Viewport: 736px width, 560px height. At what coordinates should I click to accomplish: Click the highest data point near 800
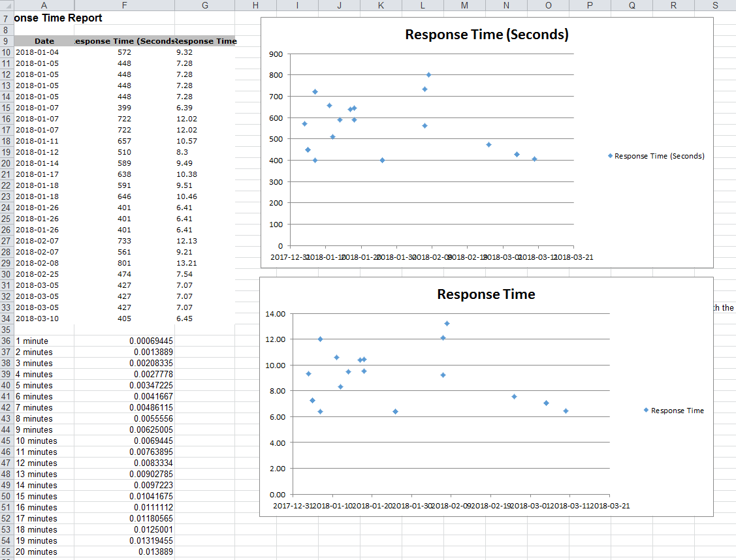428,74
